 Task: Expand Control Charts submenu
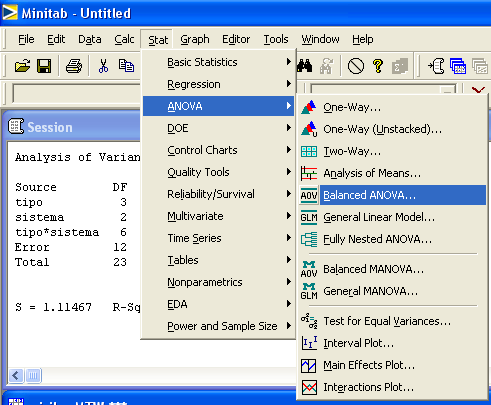(218, 150)
